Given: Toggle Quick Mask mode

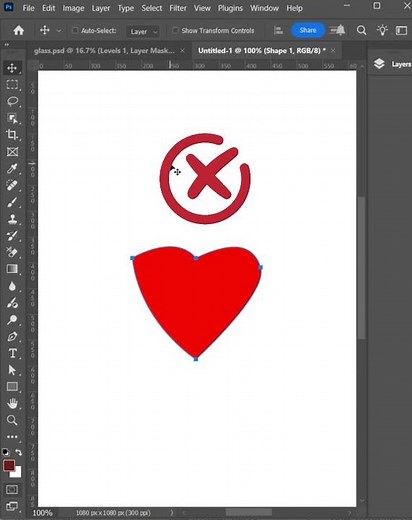Looking at the screenshot, I should click(12, 490).
